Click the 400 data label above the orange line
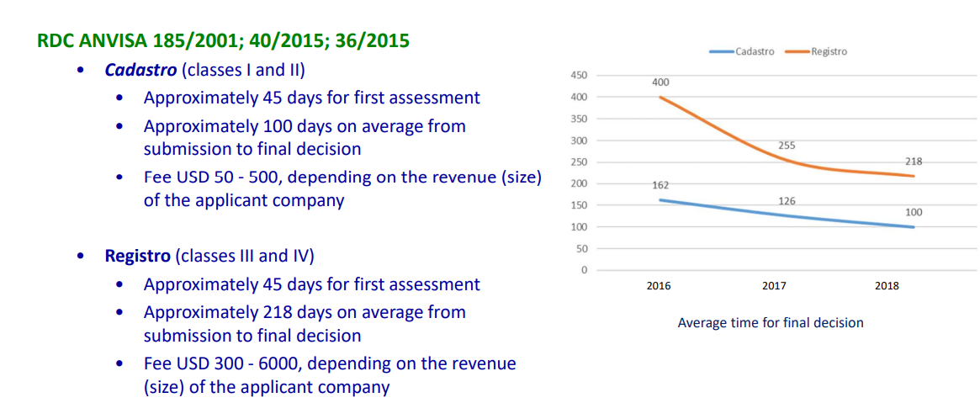The width and height of the screenshot is (980, 403). (x=662, y=82)
